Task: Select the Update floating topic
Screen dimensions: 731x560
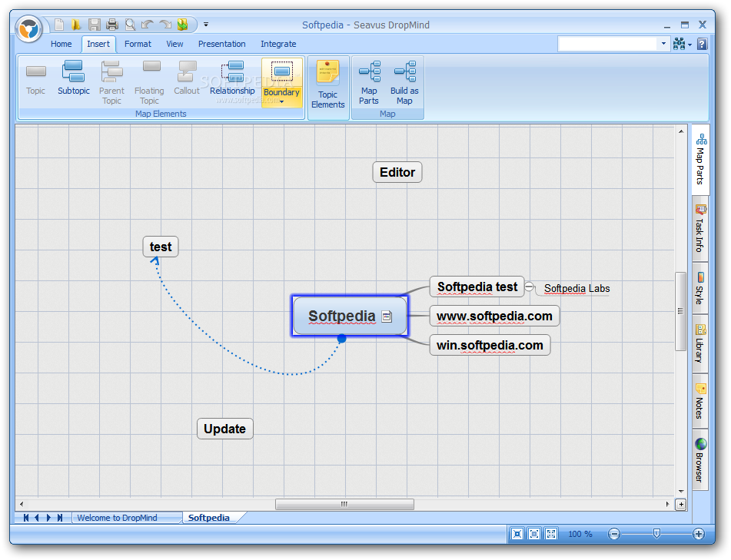Action: (x=224, y=429)
